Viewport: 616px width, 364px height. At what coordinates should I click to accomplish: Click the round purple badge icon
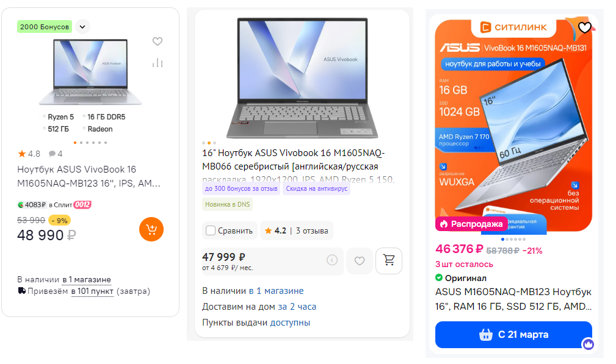click(x=588, y=344)
